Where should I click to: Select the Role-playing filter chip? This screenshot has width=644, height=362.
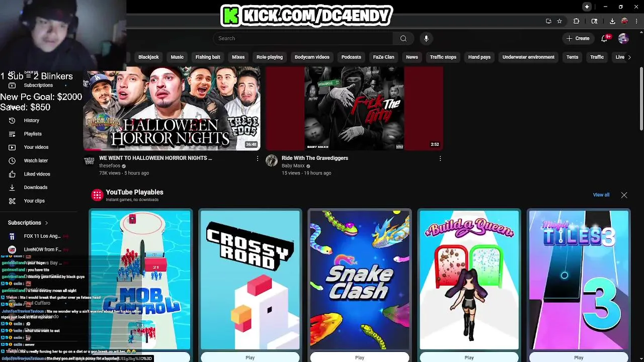[270, 57]
